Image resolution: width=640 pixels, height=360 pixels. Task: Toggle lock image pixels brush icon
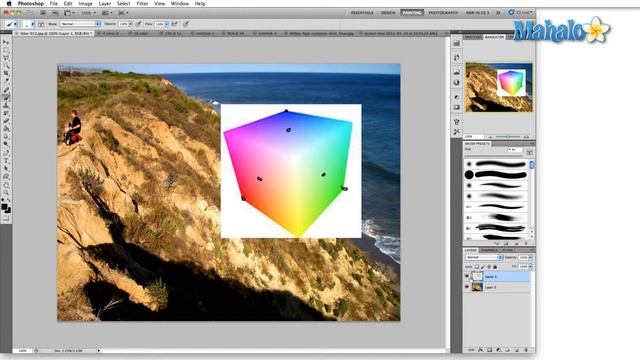483,267
